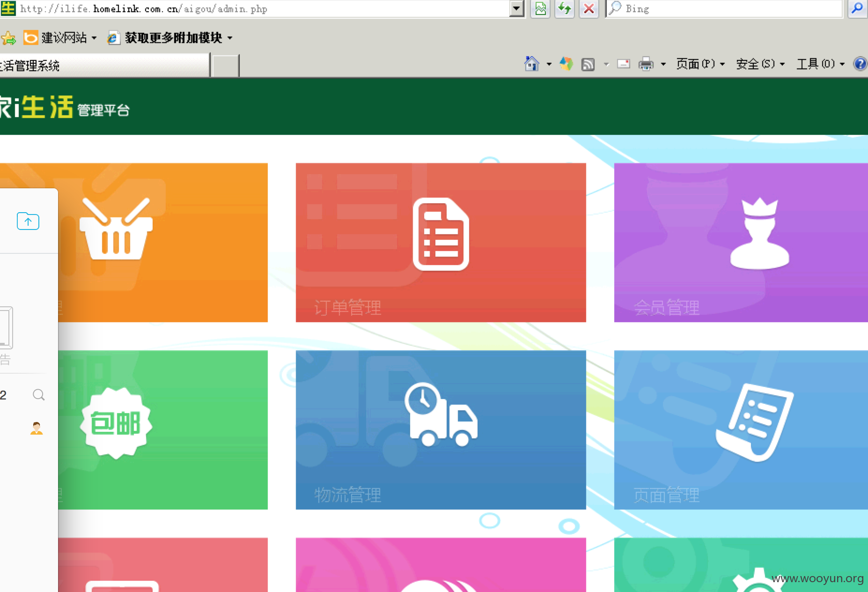Expand the 获取更多附加模块 dropdown arrow

(x=230, y=38)
